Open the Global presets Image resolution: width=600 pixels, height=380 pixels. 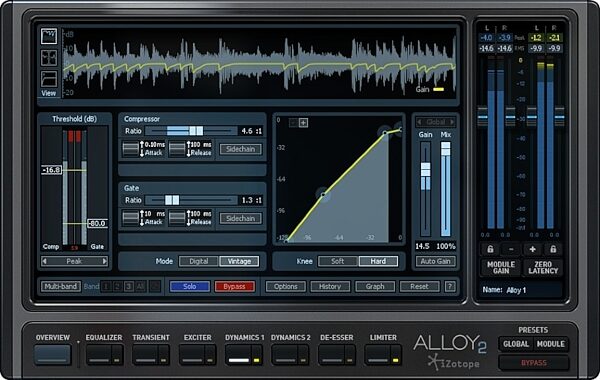pos(516,344)
